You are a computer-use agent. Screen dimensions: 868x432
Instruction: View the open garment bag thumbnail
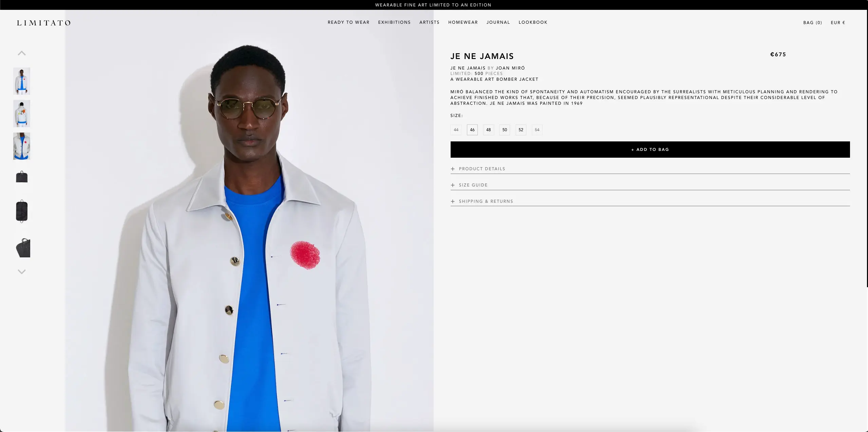pyautogui.click(x=22, y=211)
